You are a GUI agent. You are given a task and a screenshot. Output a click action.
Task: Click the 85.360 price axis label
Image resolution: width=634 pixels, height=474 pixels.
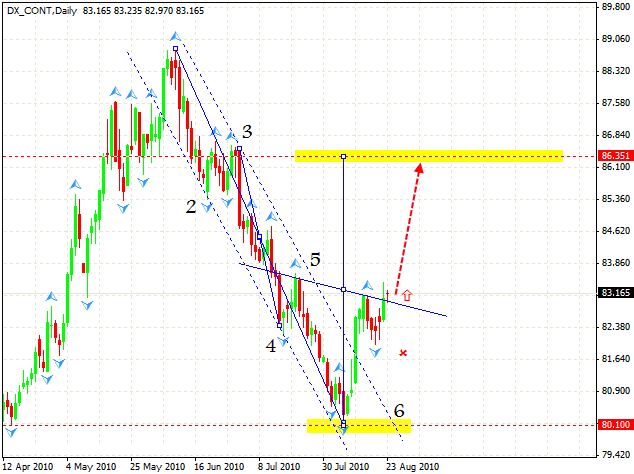click(x=616, y=199)
